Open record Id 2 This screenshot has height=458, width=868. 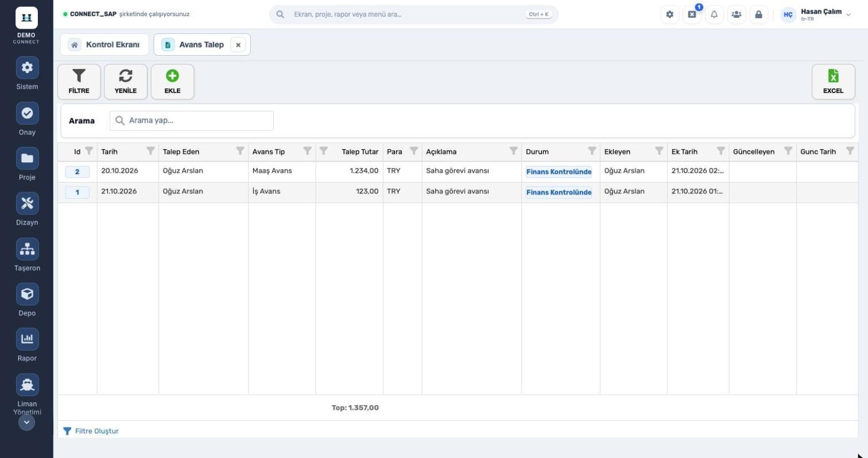[77, 172]
